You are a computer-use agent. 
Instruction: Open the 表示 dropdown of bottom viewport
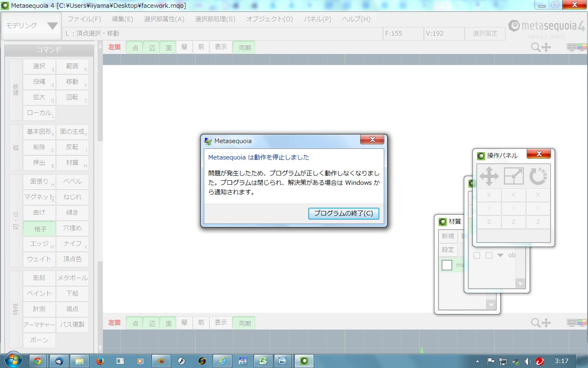click(x=221, y=323)
